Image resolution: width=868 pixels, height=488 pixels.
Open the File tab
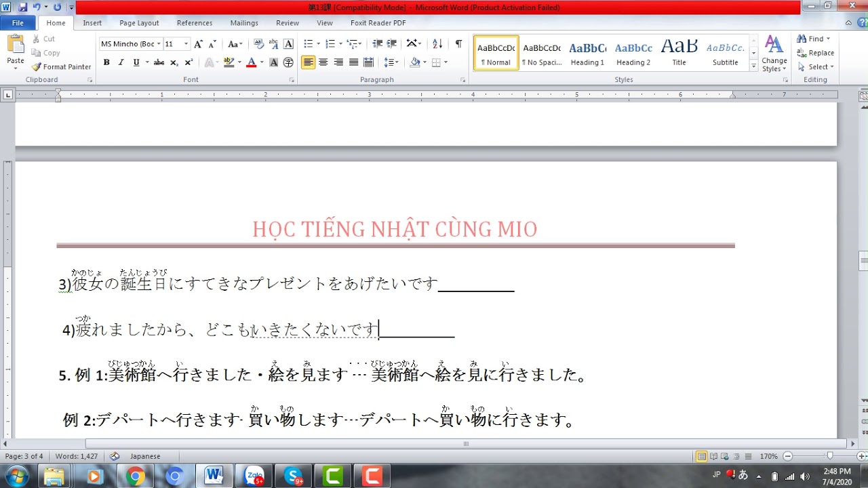click(x=18, y=22)
